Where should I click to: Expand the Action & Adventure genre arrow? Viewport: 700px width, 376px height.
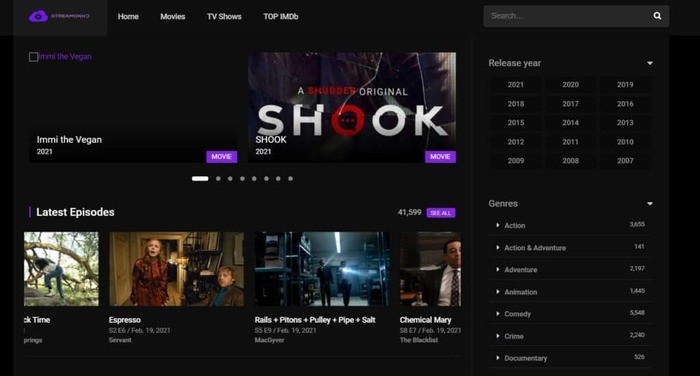[x=498, y=247]
